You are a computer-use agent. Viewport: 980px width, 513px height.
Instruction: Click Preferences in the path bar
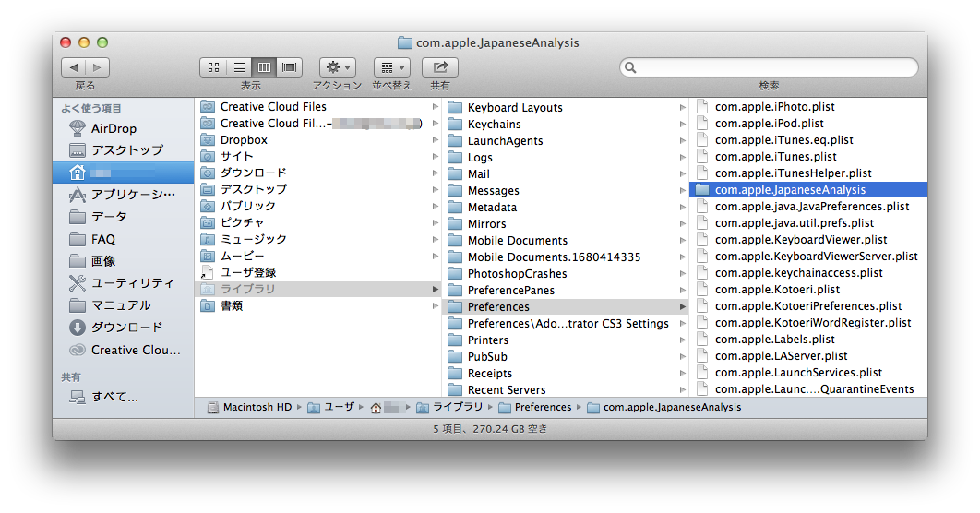[x=535, y=408]
